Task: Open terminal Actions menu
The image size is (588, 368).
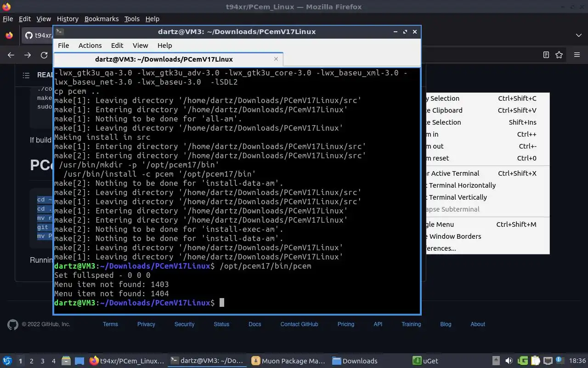Action: [90, 46]
